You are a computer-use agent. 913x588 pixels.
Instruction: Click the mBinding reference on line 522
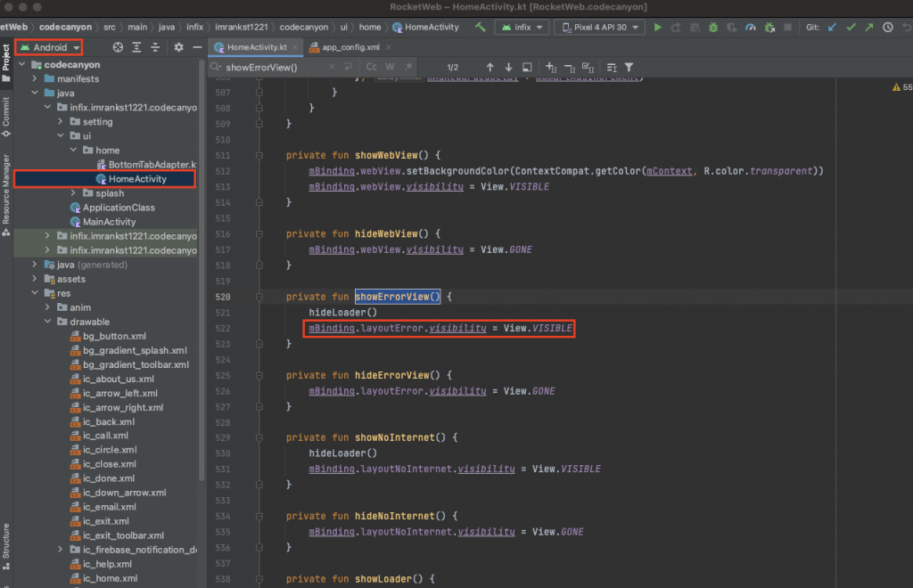pos(332,328)
